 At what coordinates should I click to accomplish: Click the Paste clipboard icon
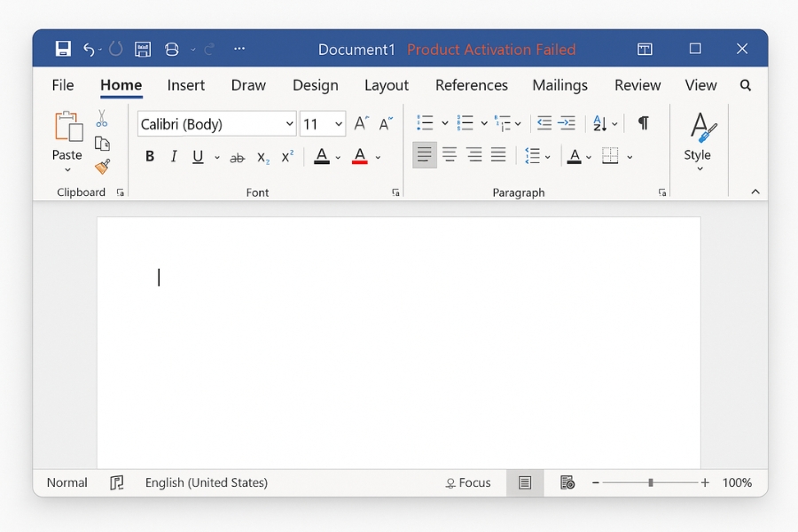tap(68, 126)
